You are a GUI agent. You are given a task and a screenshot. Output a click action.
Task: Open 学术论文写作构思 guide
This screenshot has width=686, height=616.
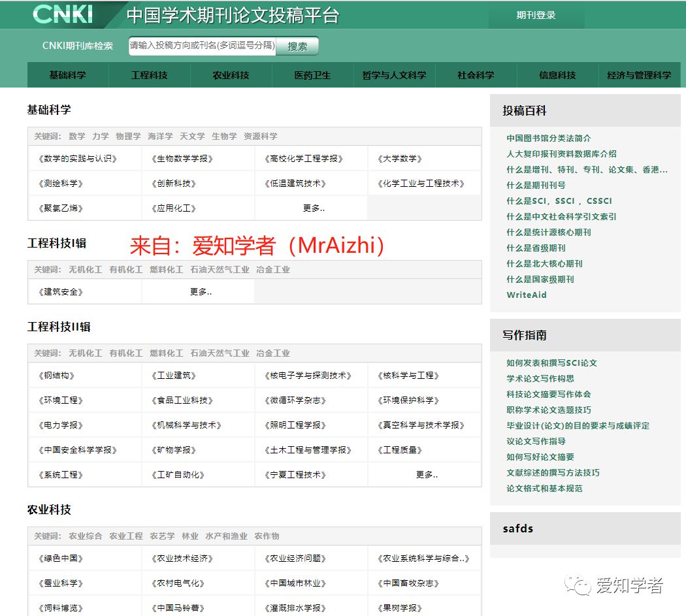(x=540, y=379)
